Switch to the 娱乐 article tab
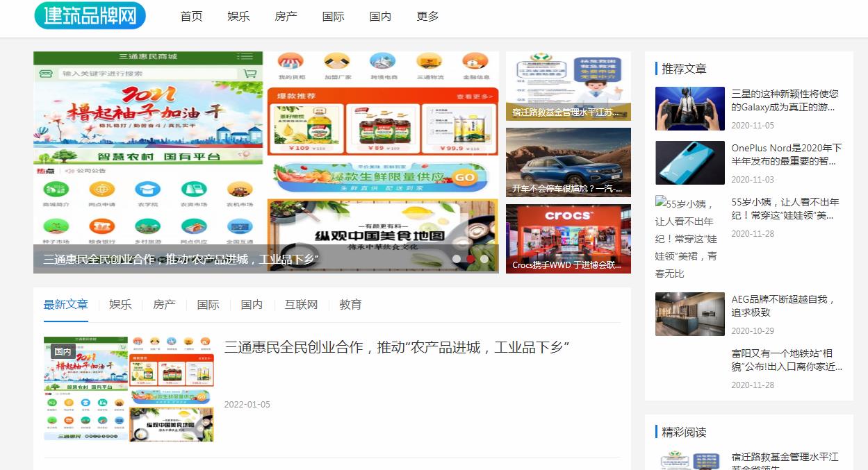The height and width of the screenshot is (470, 868). (120, 304)
